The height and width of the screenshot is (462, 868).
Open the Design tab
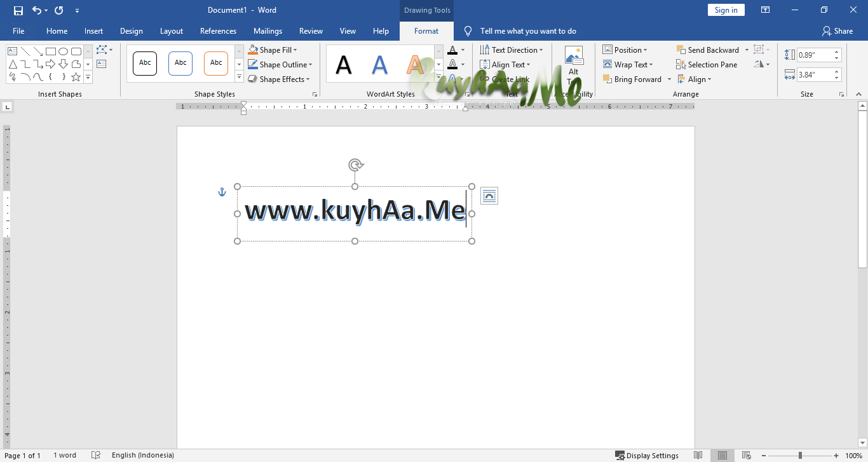(x=132, y=31)
